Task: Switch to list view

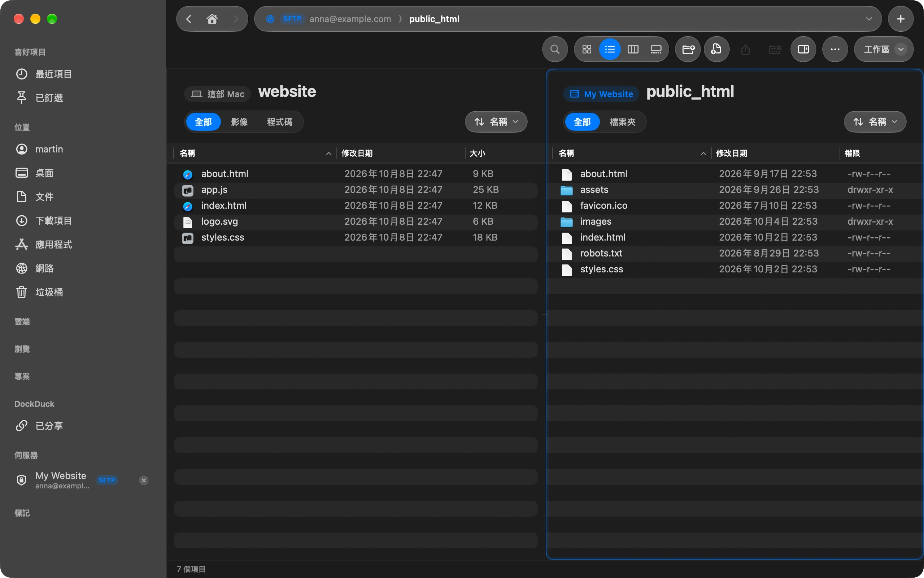Action: tap(610, 49)
